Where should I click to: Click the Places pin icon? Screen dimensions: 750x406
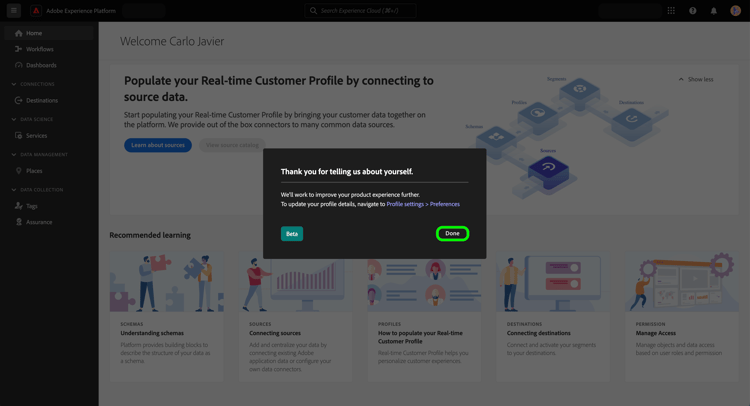19,171
